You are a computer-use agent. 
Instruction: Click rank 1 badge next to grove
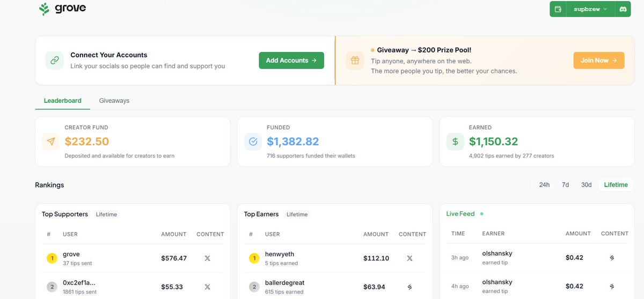[x=52, y=258]
